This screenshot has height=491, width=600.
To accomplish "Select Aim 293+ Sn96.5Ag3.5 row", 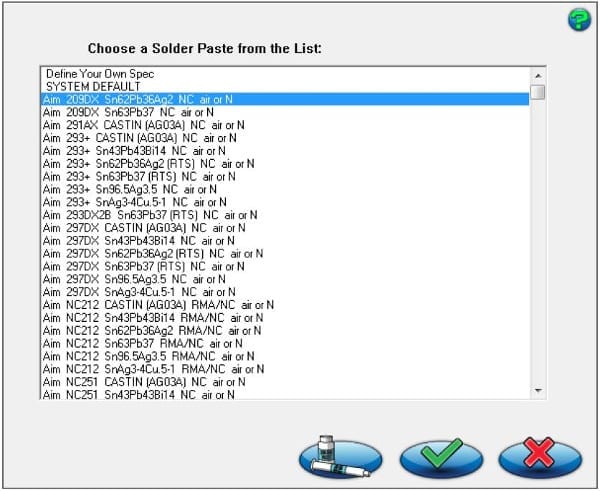I will click(285, 189).
